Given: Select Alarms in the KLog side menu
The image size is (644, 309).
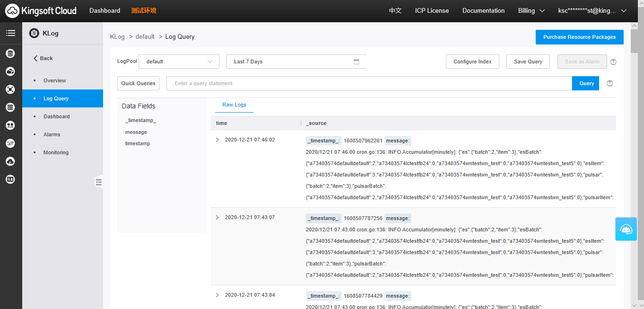Looking at the screenshot, I should click(62, 134).
